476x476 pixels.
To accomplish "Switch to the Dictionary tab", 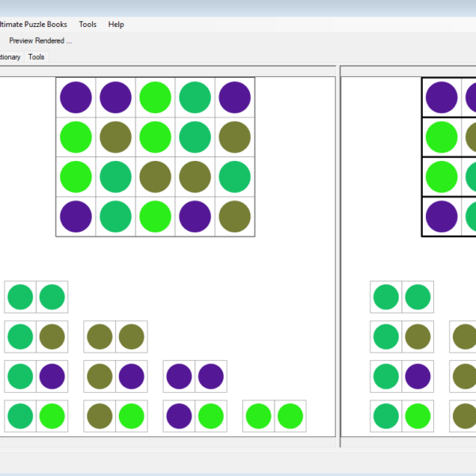I will tap(10, 57).
